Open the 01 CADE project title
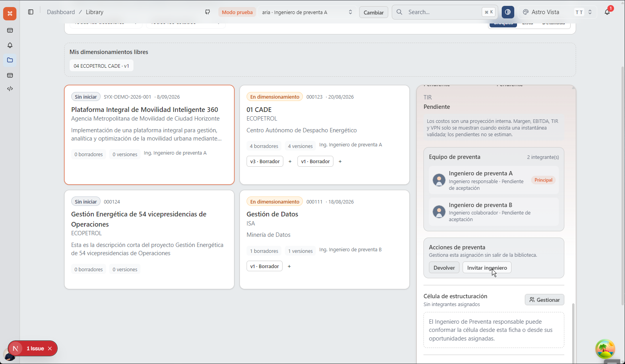The width and height of the screenshot is (625, 364). 259,110
